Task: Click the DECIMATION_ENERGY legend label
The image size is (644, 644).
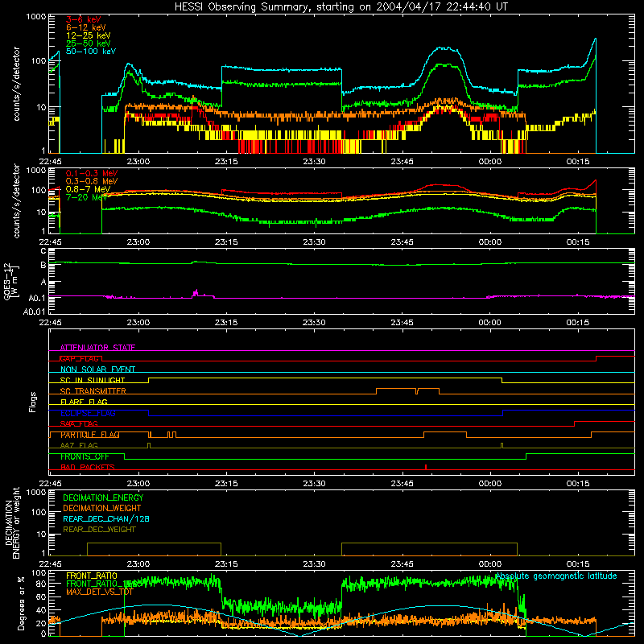Action: pos(103,497)
